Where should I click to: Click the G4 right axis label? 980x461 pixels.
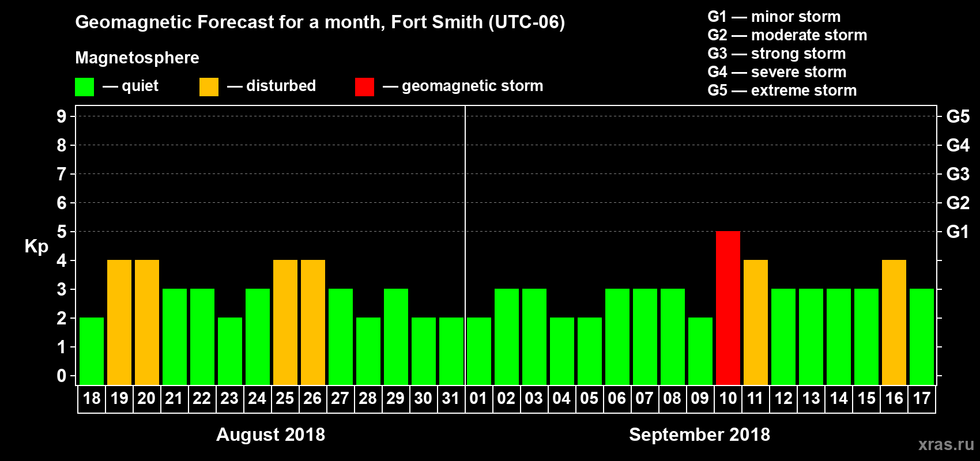958,145
